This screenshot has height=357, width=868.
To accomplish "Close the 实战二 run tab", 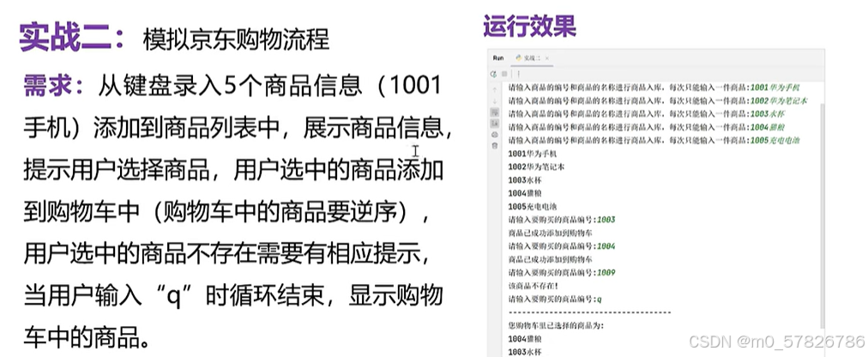I will coord(547,58).
